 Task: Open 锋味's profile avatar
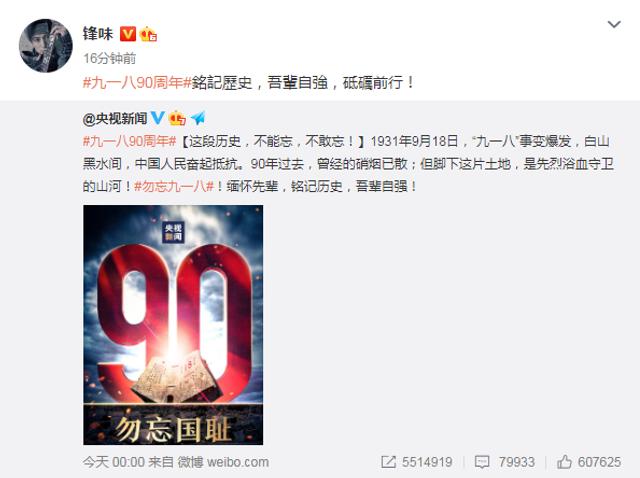46,46
